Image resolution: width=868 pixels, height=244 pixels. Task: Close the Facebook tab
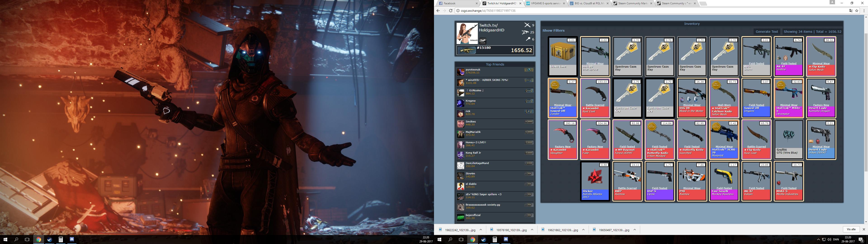click(476, 3)
